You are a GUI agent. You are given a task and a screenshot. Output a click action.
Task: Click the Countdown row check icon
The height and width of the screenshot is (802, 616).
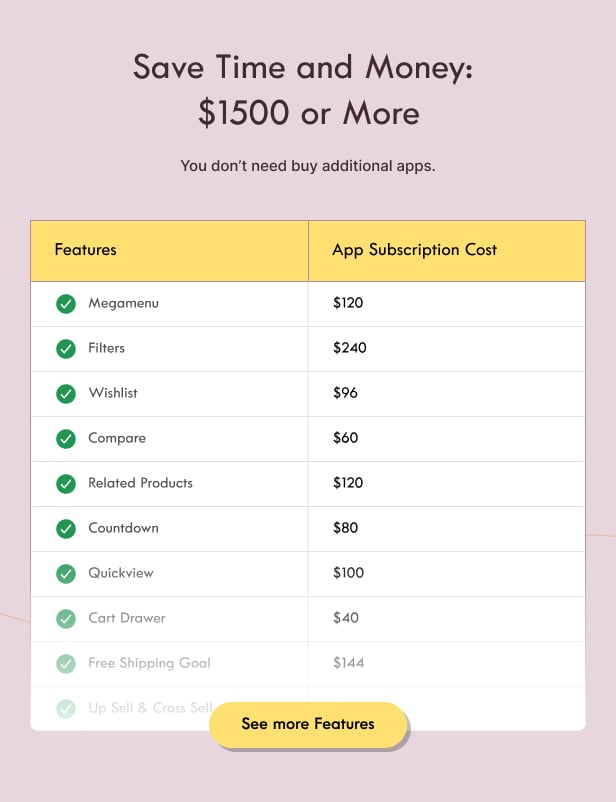[65, 529]
